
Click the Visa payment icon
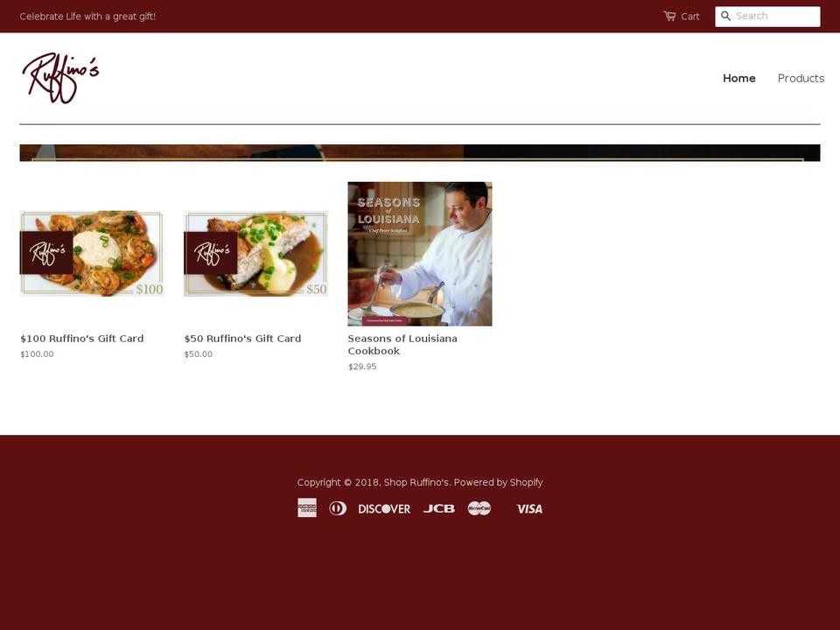[529, 508]
